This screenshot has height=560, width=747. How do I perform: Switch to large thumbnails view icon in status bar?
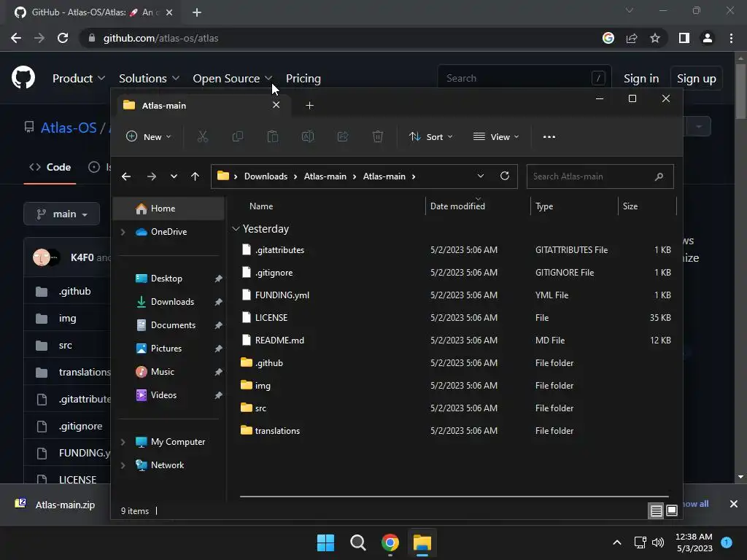tap(672, 511)
